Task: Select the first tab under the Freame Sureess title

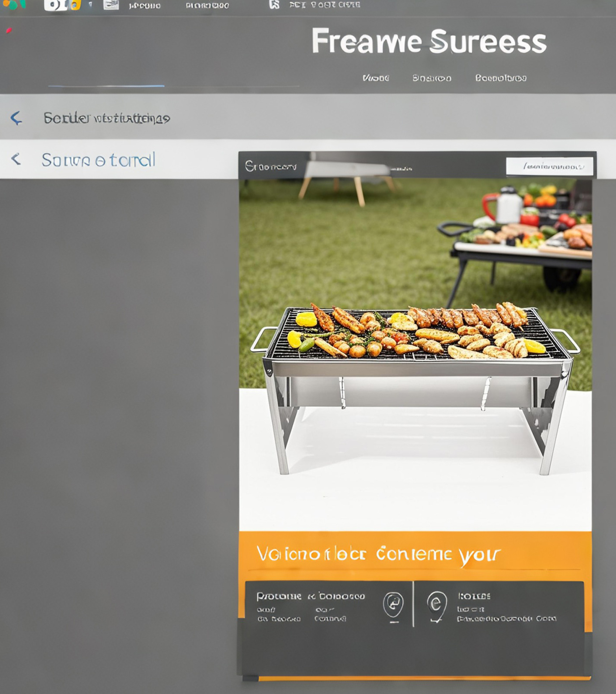Action: pos(376,78)
